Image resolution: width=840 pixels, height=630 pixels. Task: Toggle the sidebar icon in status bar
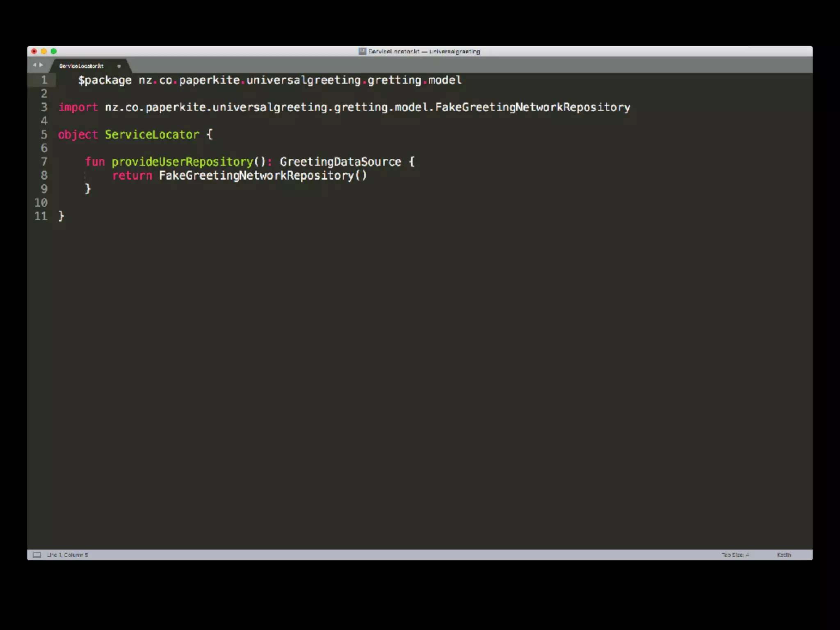pos(37,555)
